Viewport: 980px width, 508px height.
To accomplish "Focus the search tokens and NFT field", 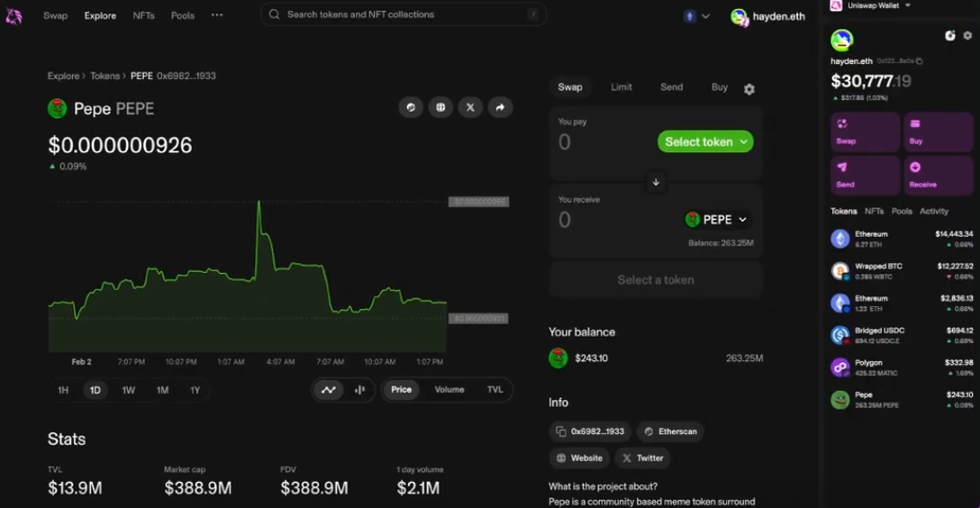I will tap(404, 14).
